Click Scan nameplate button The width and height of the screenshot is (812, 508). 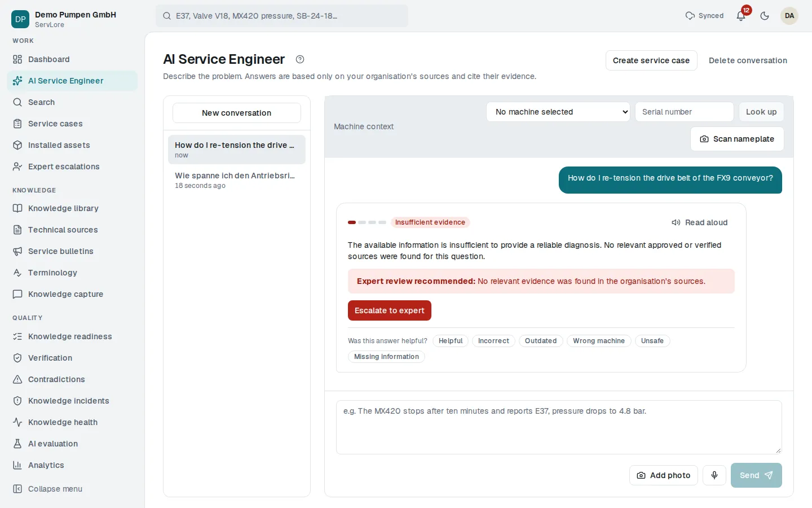(737, 139)
